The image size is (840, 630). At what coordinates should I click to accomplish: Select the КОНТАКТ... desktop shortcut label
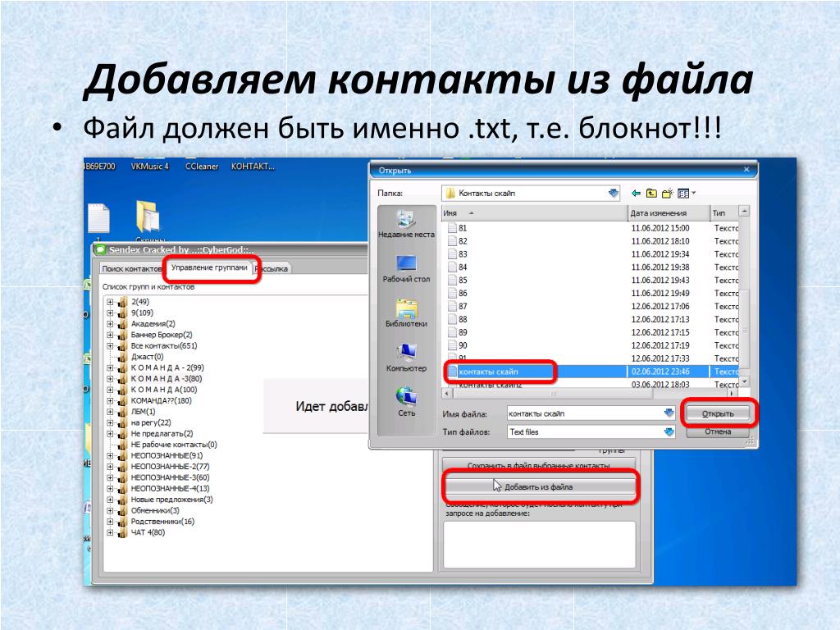(x=253, y=167)
